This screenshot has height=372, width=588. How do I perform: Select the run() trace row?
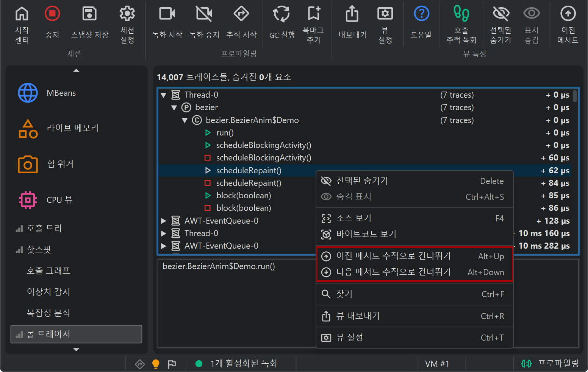[365, 133]
